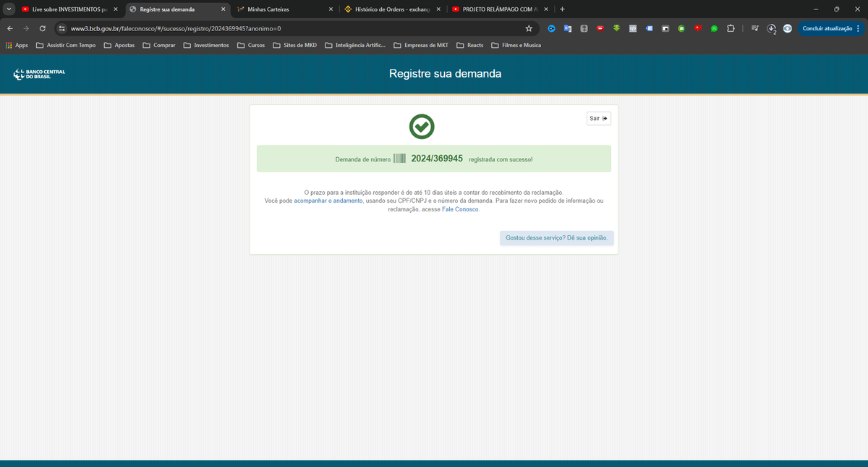
Task: Open the tab search dropdown arrow
Action: tap(8, 9)
